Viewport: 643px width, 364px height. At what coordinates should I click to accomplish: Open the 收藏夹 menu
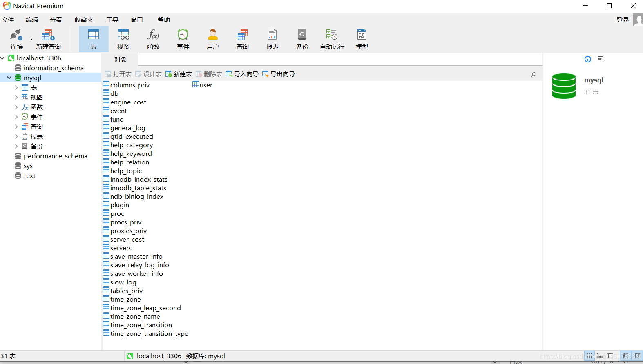[84, 20]
